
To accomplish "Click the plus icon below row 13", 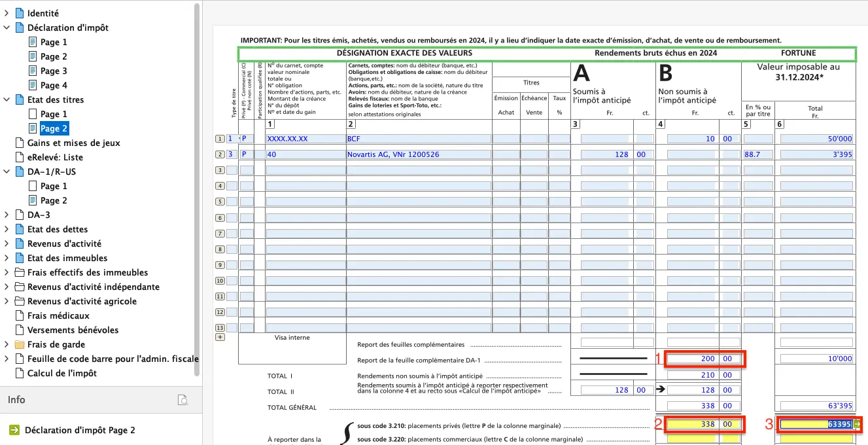I will point(220,337).
